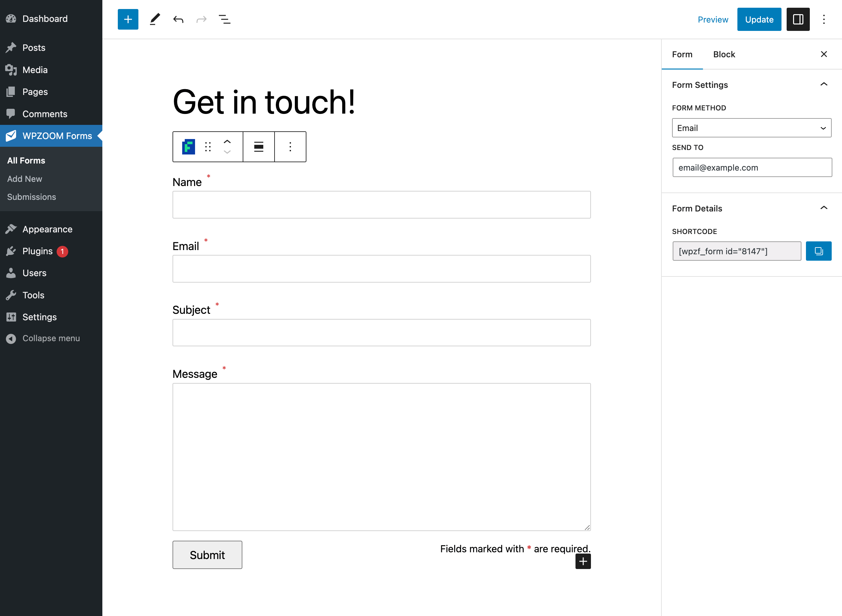Open the Comments menu
Screen dimensions: 842x616
51,114
